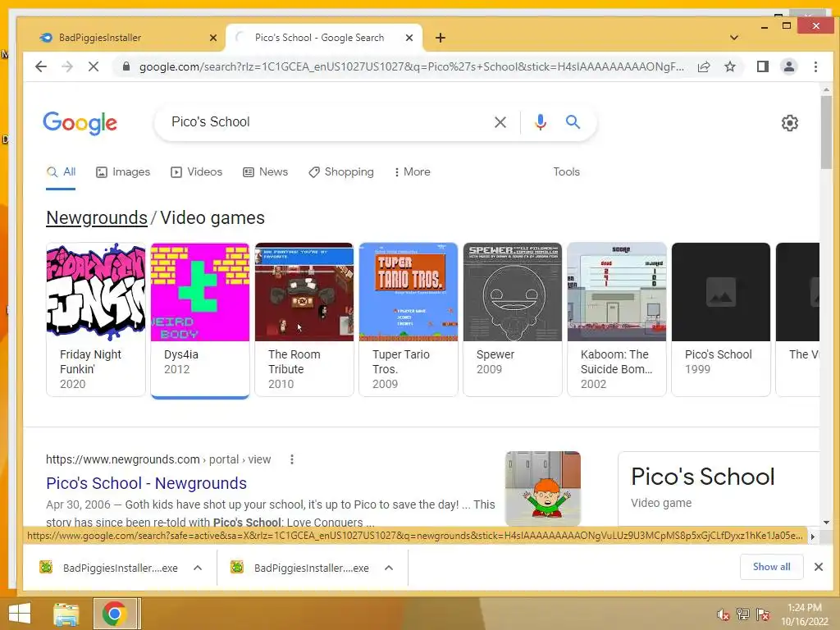Open the Dys4ia 2012 card

coord(200,319)
